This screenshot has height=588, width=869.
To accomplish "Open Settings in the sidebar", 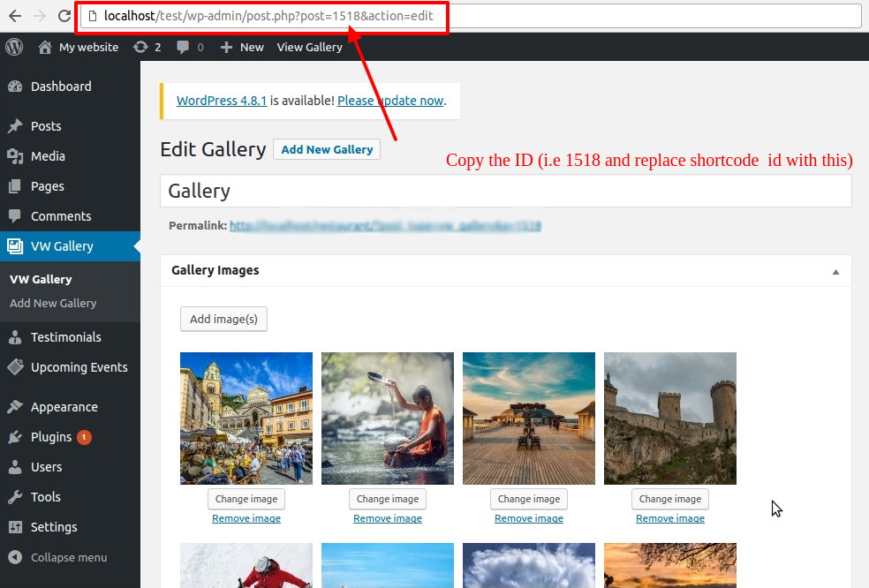I will pos(54,527).
